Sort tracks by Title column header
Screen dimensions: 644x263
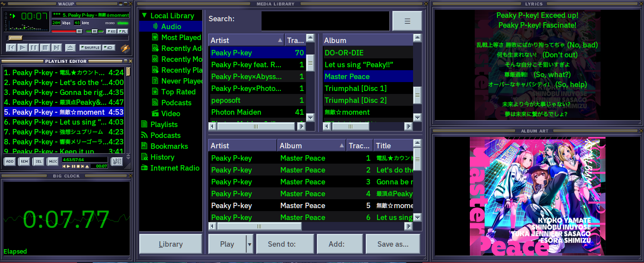[x=393, y=145]
